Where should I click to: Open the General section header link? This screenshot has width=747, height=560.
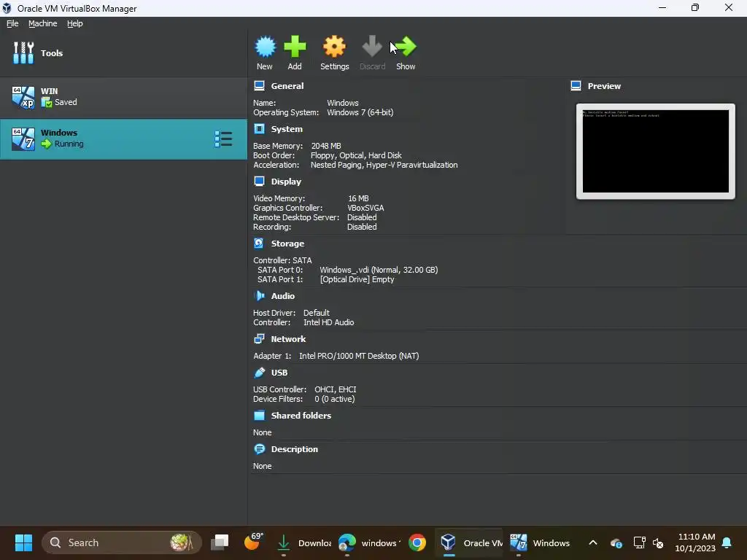[287, 86]
